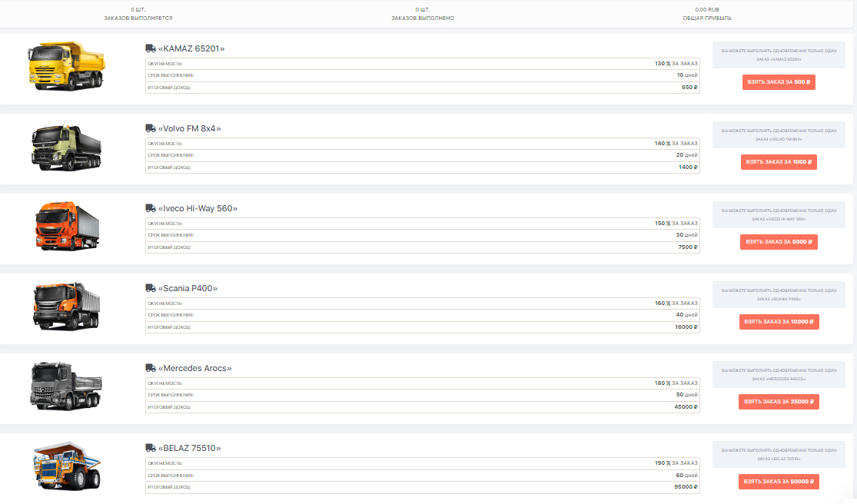Take the Scania order for 10000 ₽
The image size is (857, 504).
click(x=779, y=322)
